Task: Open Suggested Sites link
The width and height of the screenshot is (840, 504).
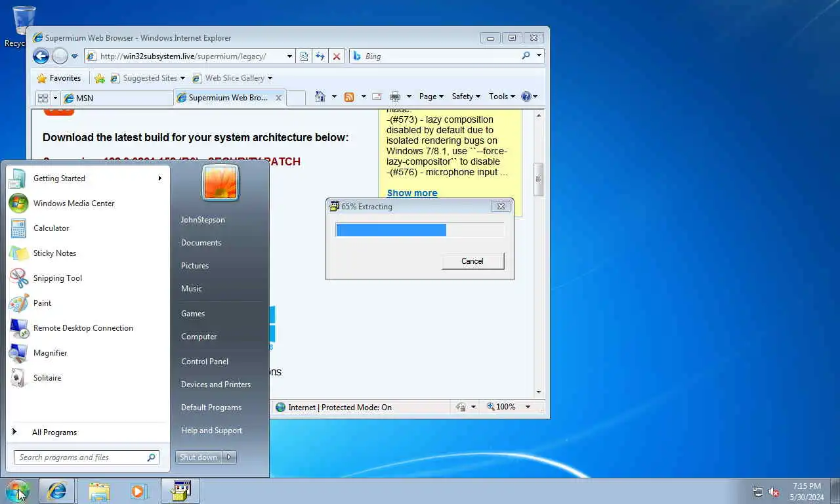Action: click(148, 78)
